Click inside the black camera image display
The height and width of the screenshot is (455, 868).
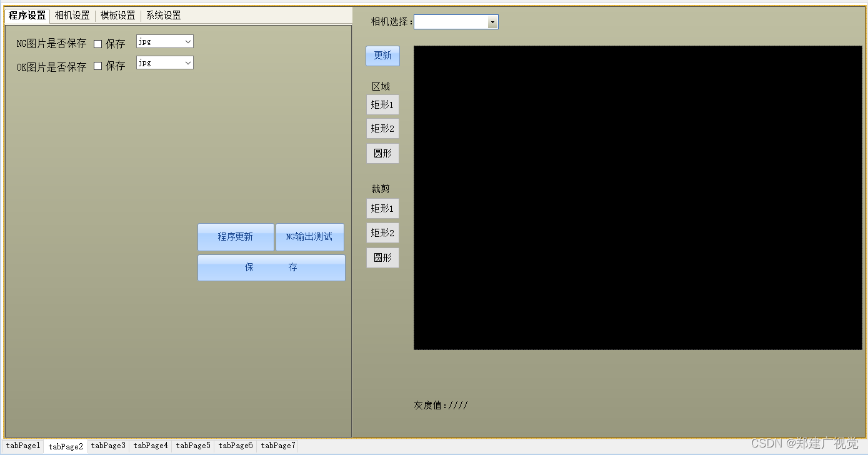click(637, 197)
